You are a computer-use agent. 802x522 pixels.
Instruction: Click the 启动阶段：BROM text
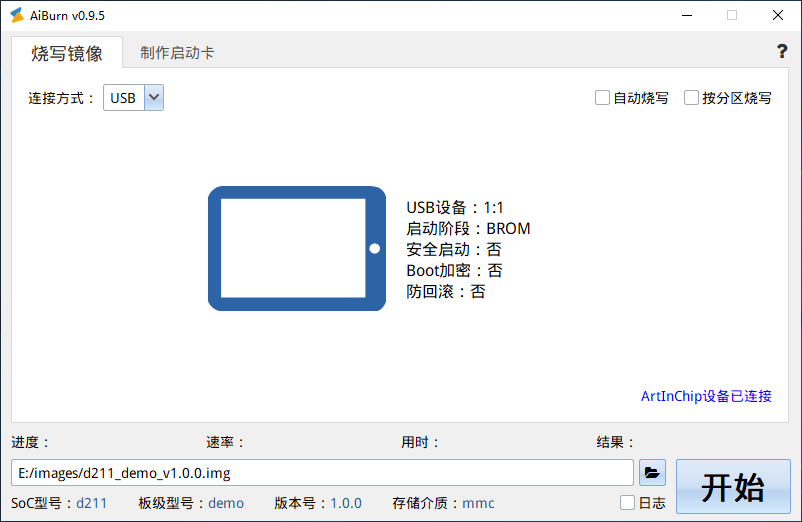click(468, 229)
